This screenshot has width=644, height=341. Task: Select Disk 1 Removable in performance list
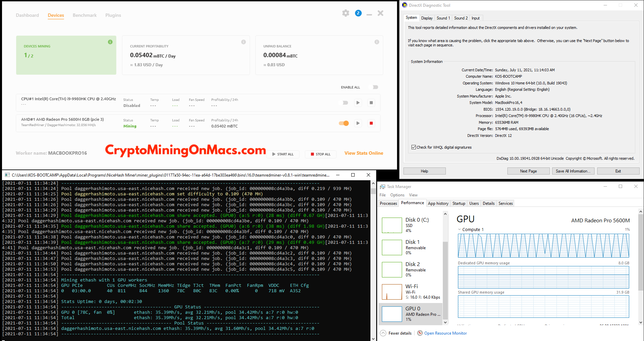(410, 248)
